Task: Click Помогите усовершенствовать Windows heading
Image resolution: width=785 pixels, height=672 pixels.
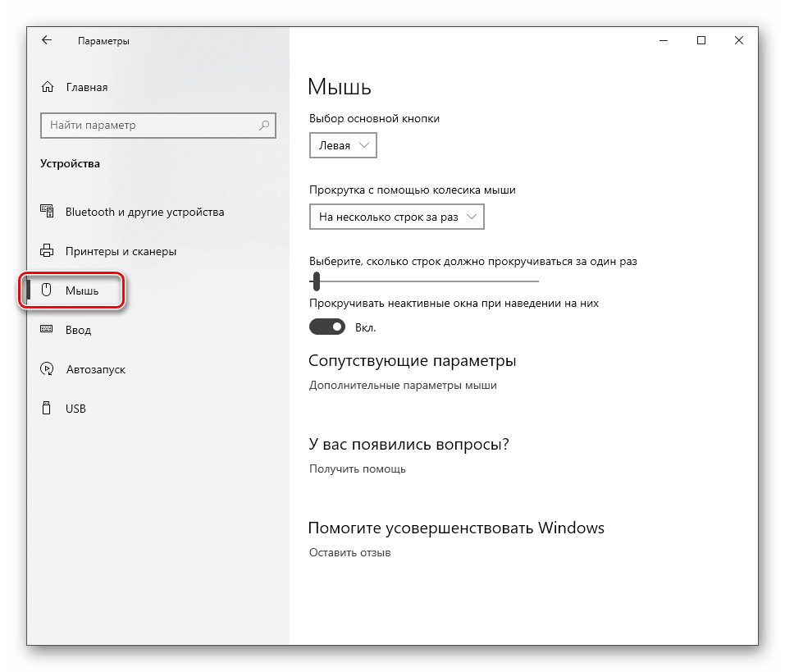Action: pyautogui.click(x=456, y=528)
